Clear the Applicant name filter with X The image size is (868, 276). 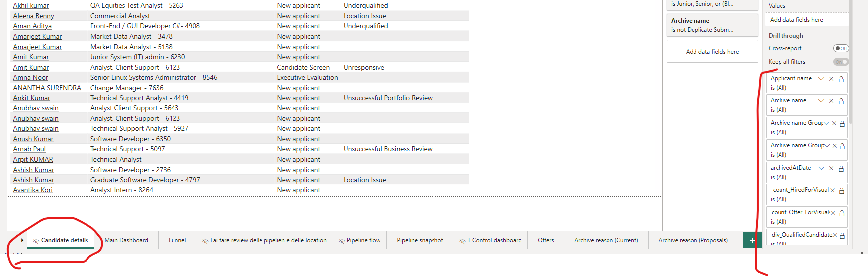coord(831,79)
